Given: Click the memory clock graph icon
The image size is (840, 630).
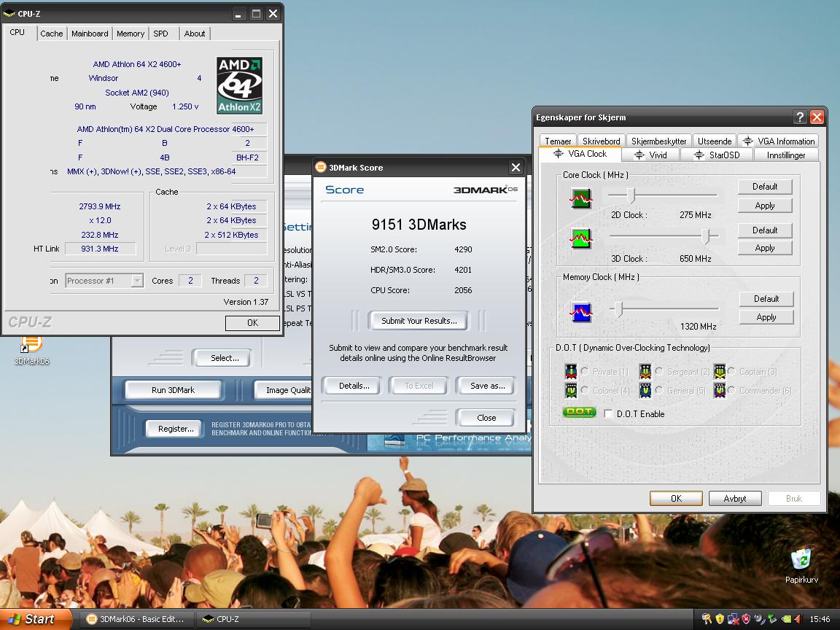Looking at the screenshot, I should pyautogui.click(x=580, y=312).
